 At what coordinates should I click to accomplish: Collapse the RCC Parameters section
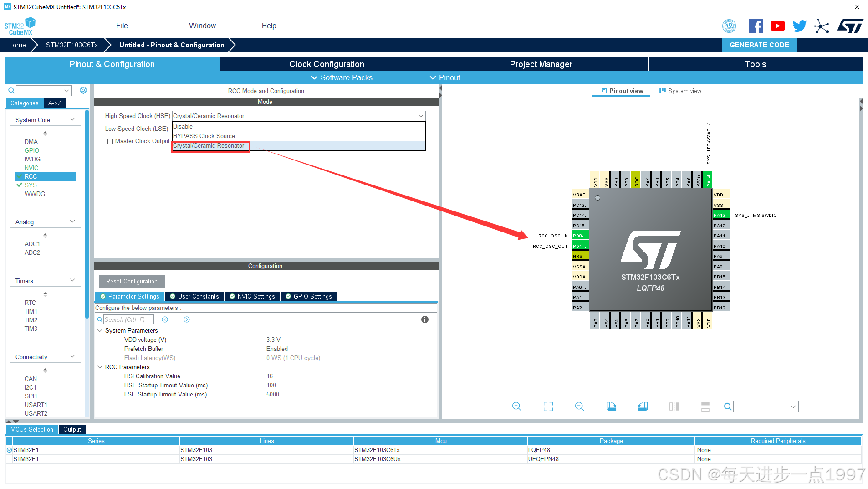pyautogui.click(x=100, y=367)
